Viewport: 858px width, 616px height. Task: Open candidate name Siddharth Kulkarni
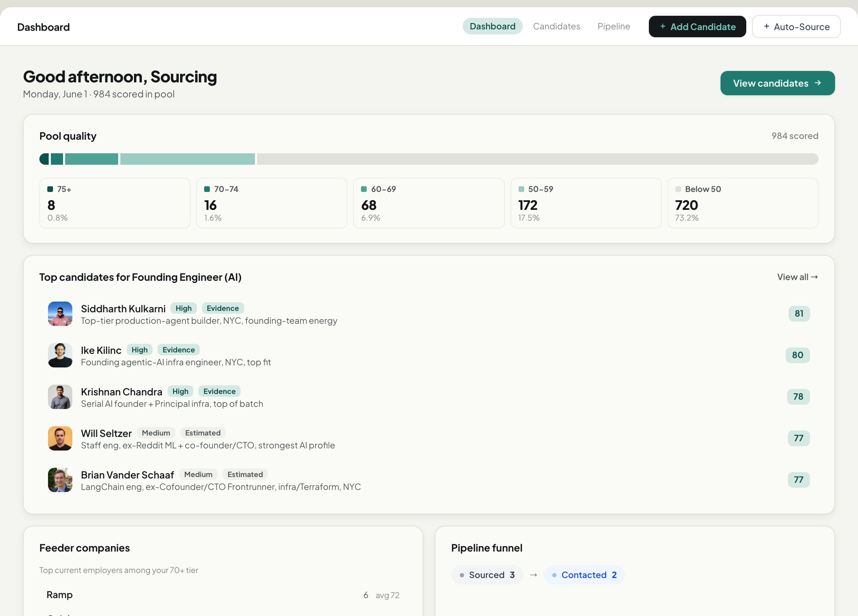click(123, 309)
